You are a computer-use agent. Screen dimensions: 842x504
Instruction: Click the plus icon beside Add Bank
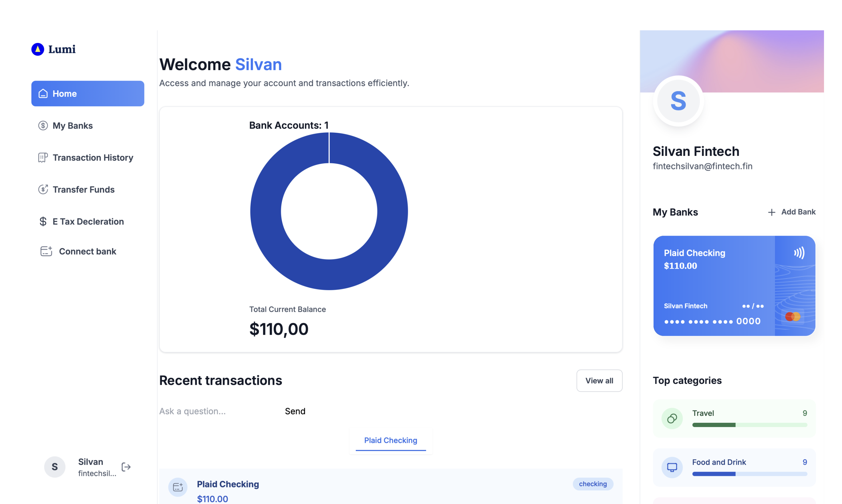(772, 212)
